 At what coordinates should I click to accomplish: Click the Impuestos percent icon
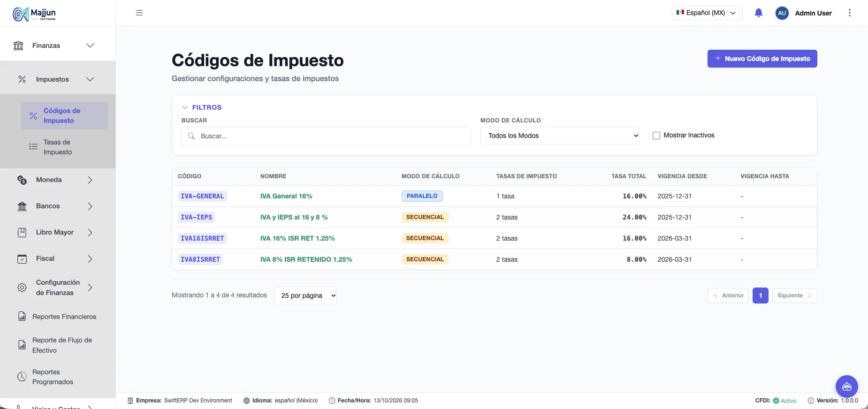(22, 79)
